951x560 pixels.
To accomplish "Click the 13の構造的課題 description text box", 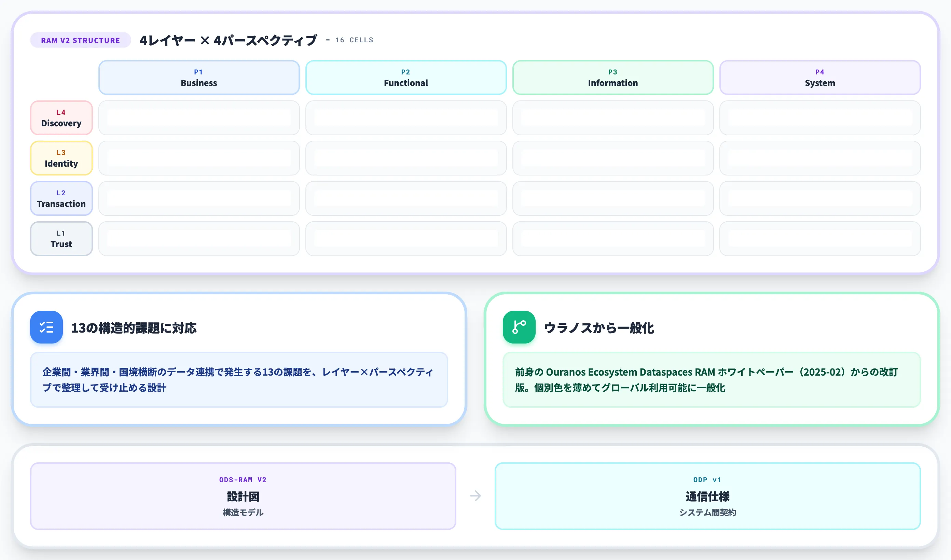I will pos(239,380).
